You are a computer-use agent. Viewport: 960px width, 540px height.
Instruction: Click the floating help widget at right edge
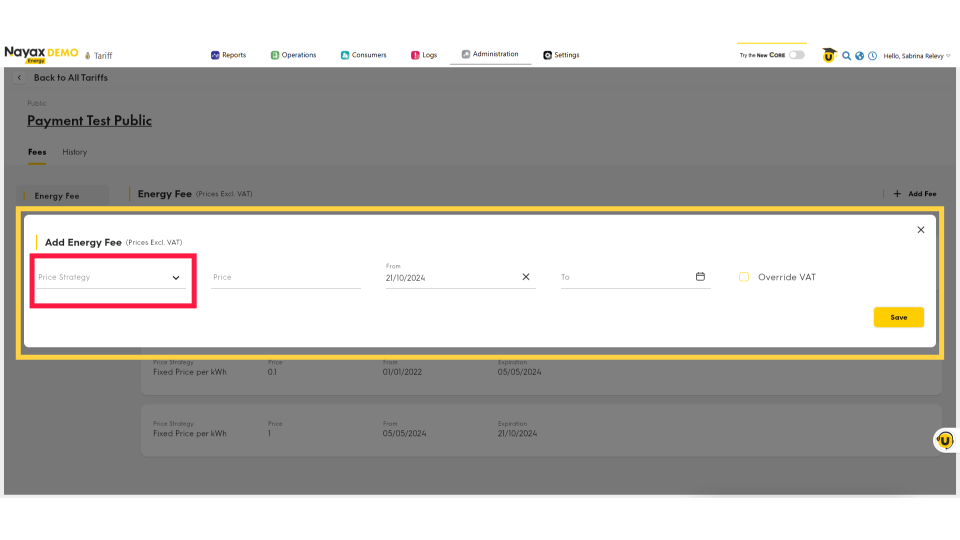click(x=944, y=440)
